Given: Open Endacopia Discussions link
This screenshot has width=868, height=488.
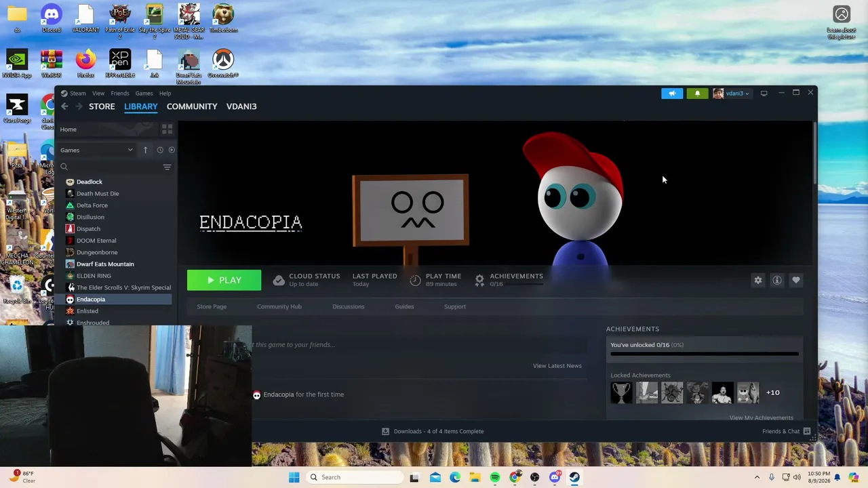Looking at the screenshot, I should (349, 306).
